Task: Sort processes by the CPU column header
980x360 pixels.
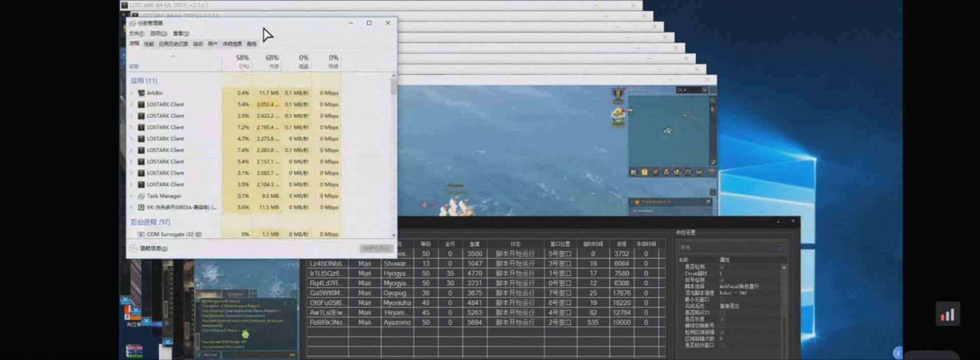Action: click(x=242, y=61)
